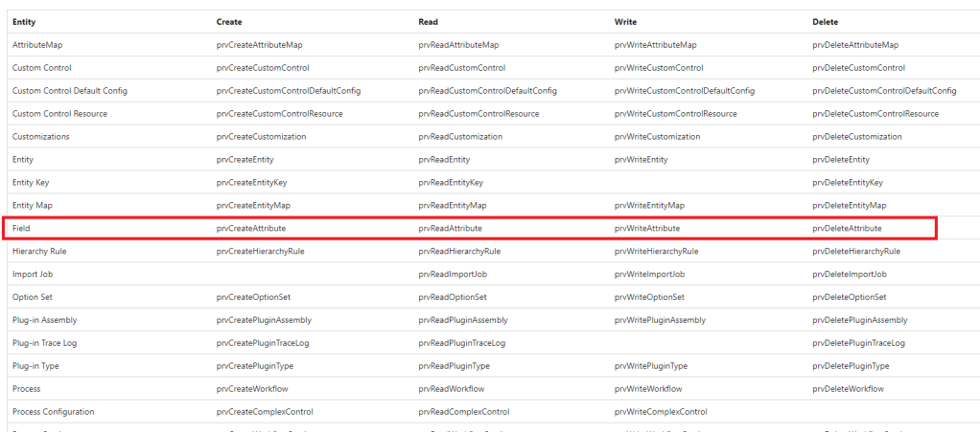The image size is (980, 432).
Task: Click the prvDeleteAttribute privilege cell
Action: (847, 228)
